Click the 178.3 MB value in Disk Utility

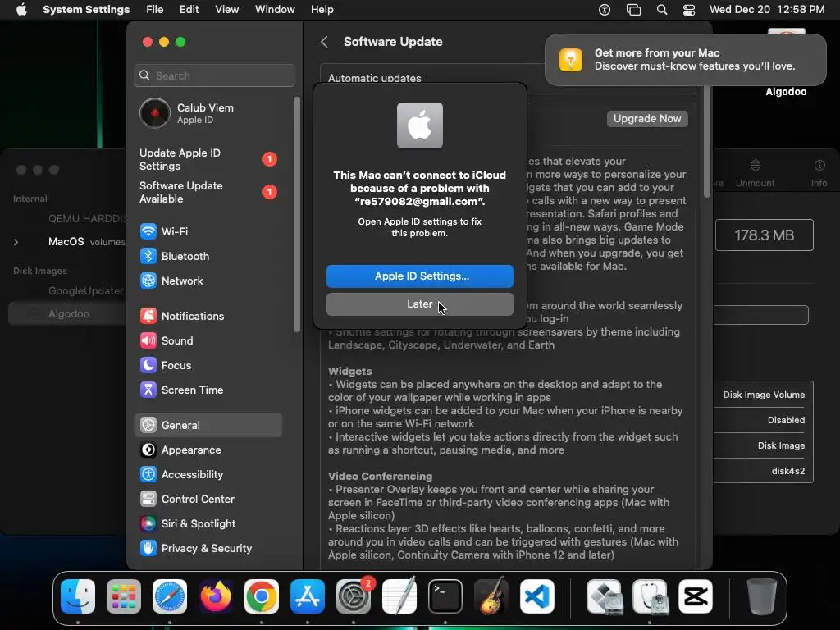pos(764,235)
